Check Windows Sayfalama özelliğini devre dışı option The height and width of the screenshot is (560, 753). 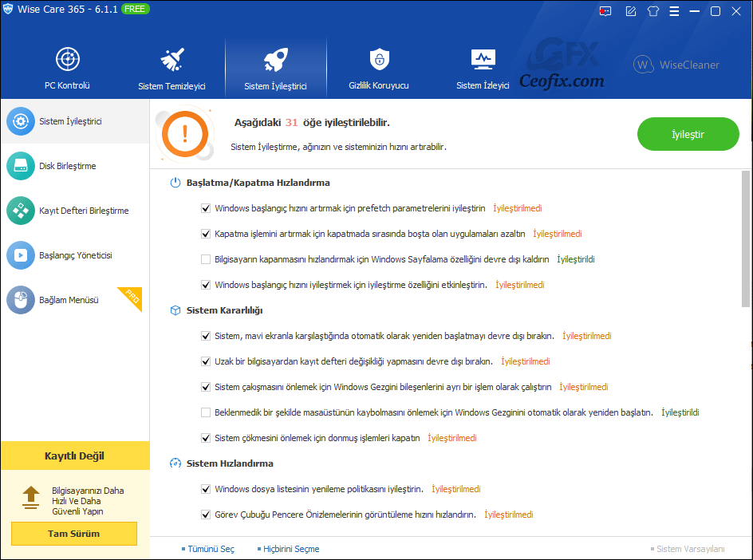point(206,259)
